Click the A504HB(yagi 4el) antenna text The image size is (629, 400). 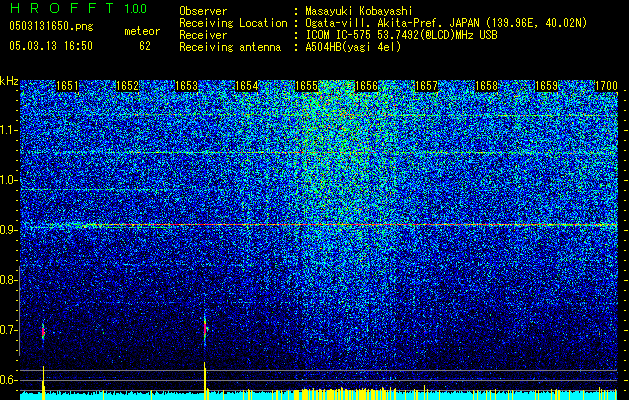pyautogui.click(x=353, y=47)
